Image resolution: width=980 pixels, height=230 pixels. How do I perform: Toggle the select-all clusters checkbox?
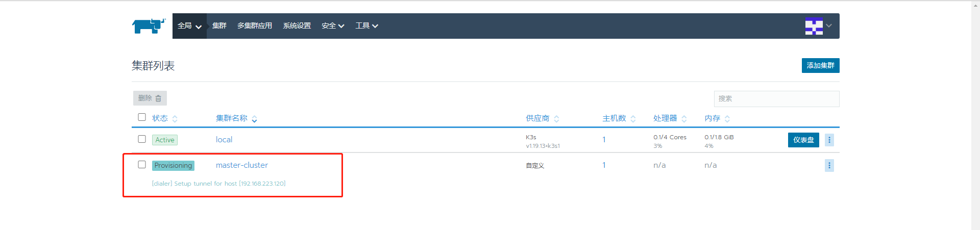142,117
